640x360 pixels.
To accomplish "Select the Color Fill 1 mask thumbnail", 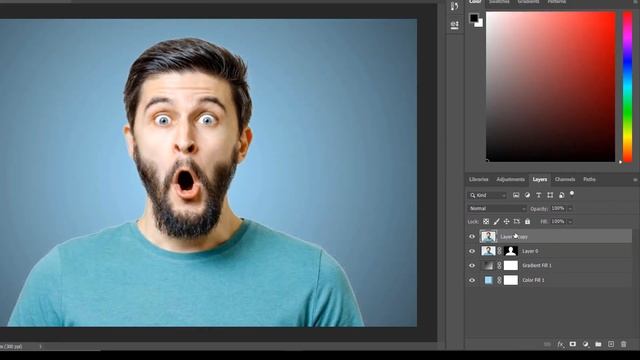I will pyautogui.click(x=511, y=280).
